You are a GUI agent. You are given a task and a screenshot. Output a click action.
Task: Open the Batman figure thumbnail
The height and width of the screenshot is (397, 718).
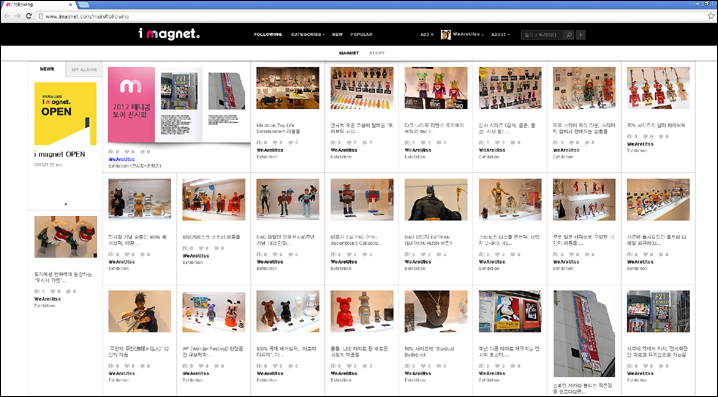(x=436, y=200)
